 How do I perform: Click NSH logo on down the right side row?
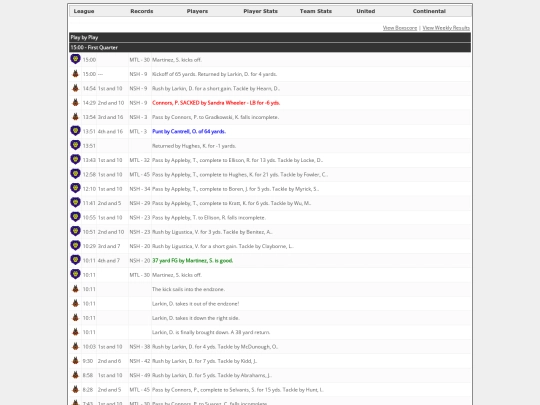point(75,318)
